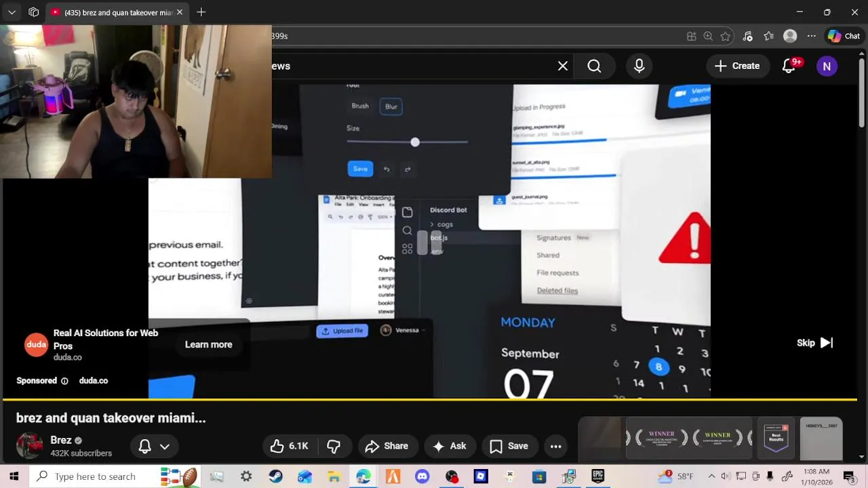Image resolution: width=868 pixels, height=488 pixels.
Task: Click the Create button
Action: (737, 66)
